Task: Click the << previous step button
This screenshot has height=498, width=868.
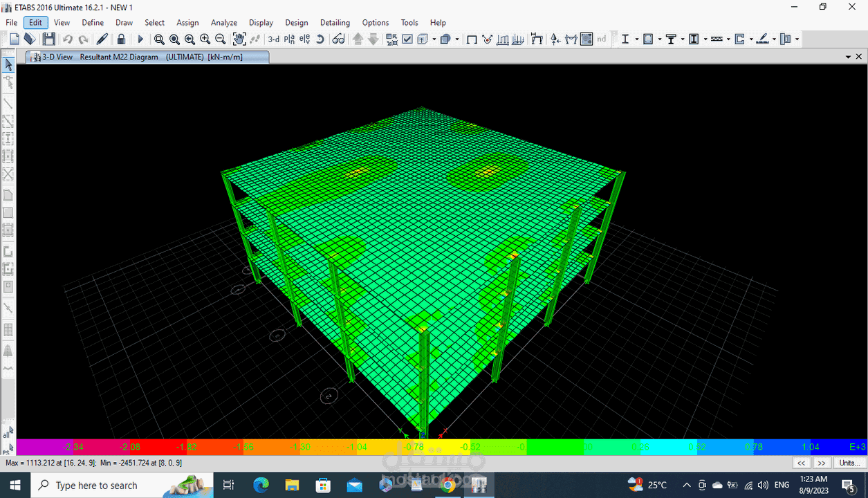Action: 802,463
